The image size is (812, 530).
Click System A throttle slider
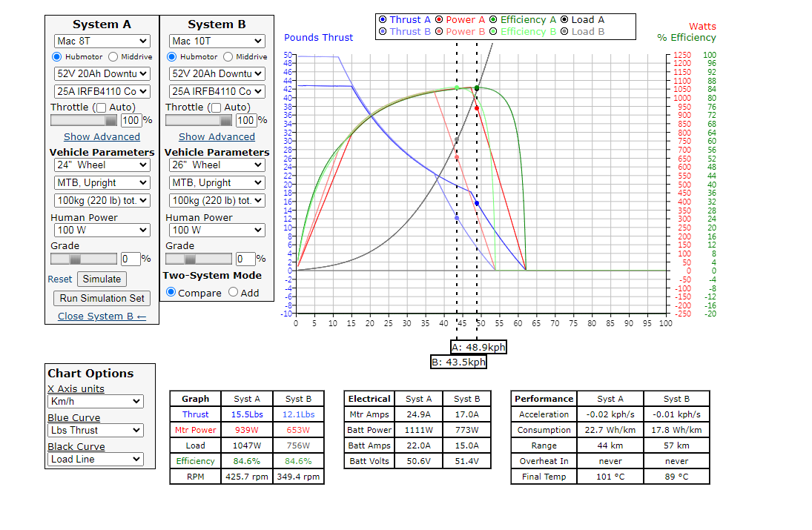83,120
